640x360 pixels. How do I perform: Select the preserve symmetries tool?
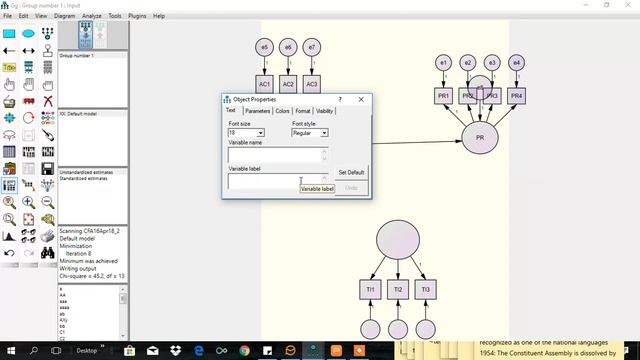47,185
